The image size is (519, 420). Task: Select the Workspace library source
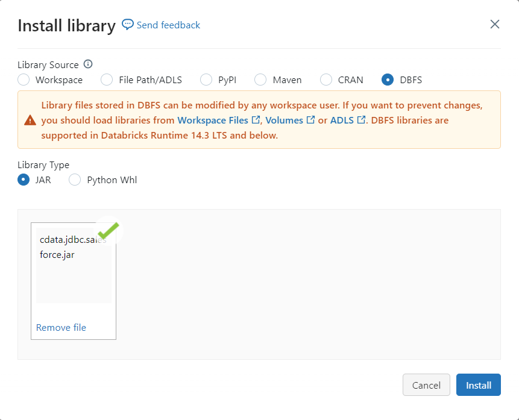coord(24,80)
